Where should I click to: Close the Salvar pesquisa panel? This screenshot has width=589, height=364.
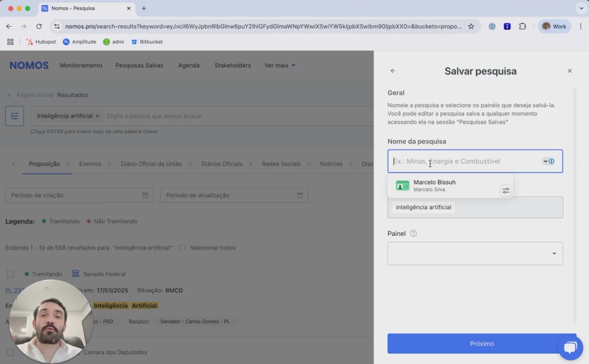pos(569,71)
